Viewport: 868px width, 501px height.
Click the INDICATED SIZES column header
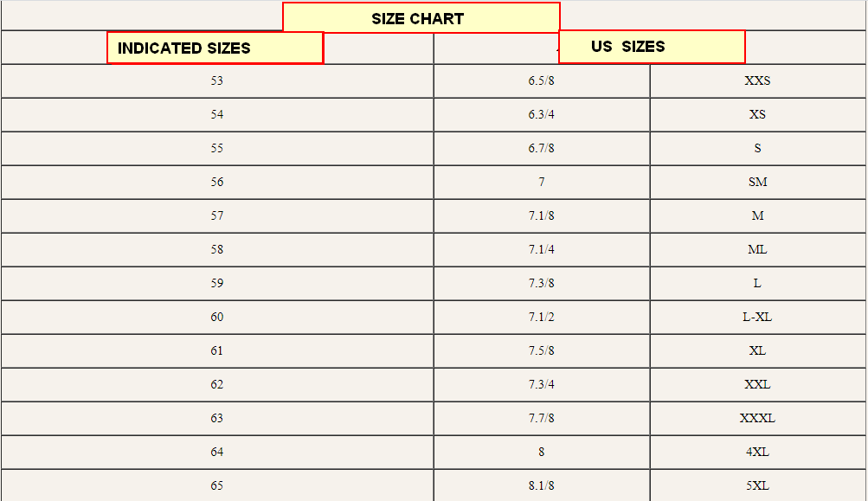click(215, 48)
